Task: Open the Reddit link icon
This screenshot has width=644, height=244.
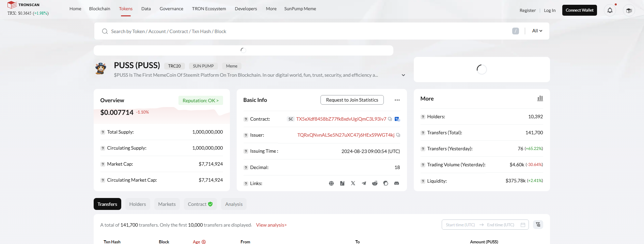Action: click(x=375, y=183)
